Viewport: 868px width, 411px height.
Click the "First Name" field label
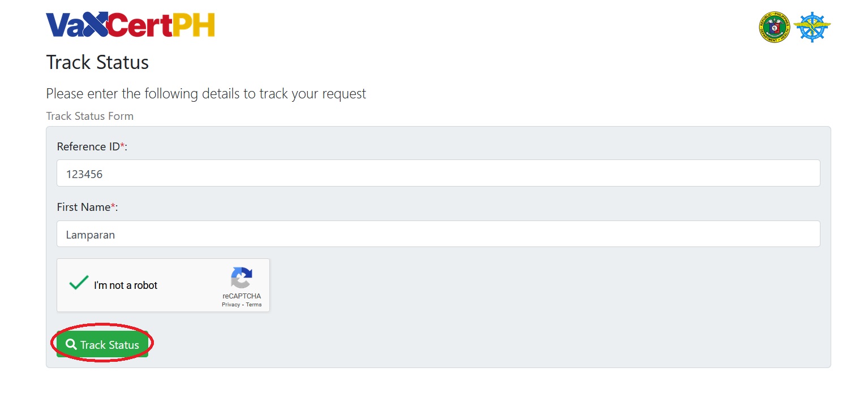[83, 207]
